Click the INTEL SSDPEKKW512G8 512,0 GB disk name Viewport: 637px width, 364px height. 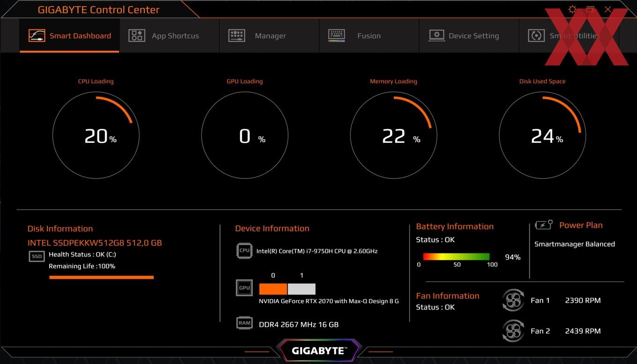pos(95,243)
